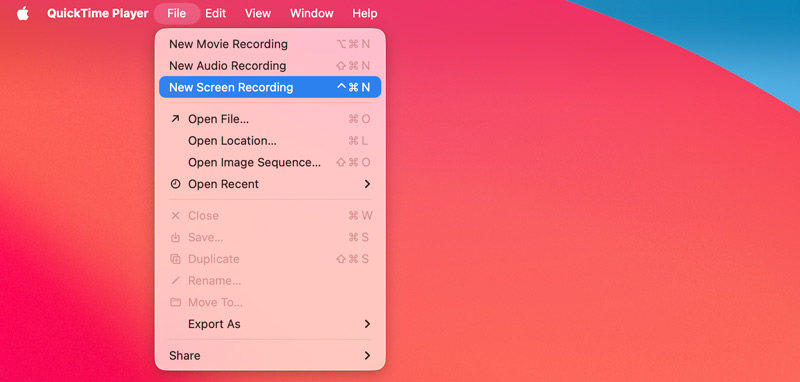Choose New Movie Recording
The height and width of the screenshot is (382, 800).
270,44
